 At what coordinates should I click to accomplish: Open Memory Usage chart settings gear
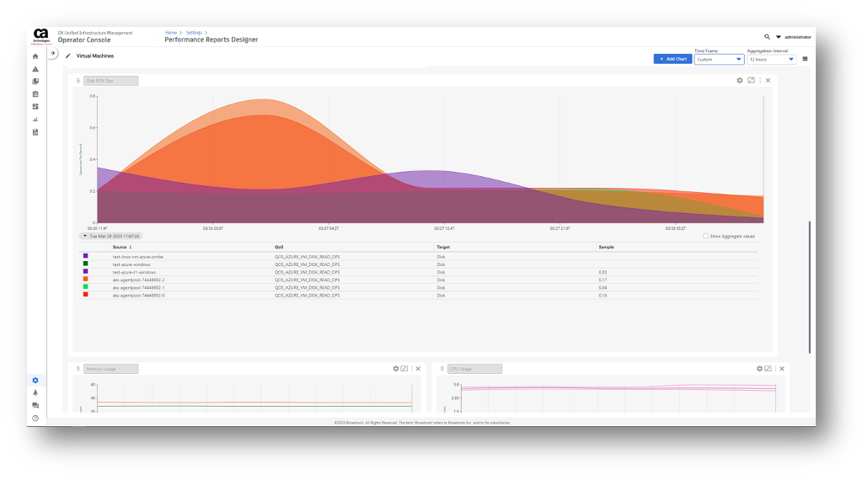click(395, 369)
